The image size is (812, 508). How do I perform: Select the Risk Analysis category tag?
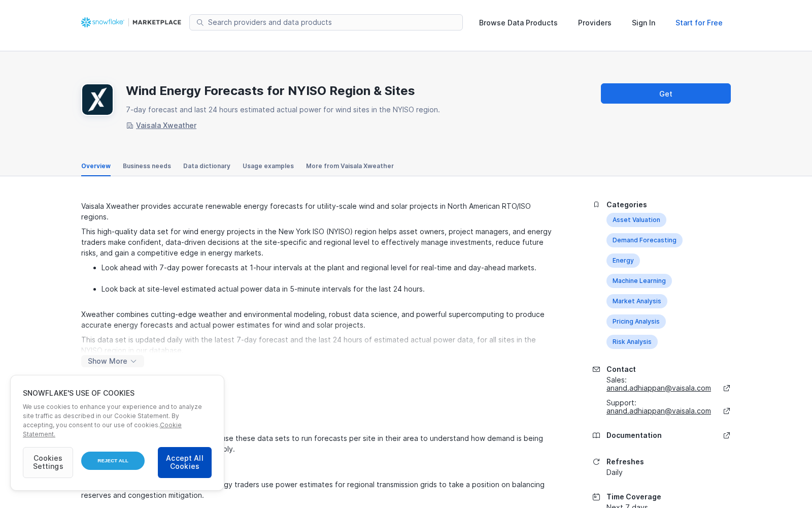[x=632, y=342]
